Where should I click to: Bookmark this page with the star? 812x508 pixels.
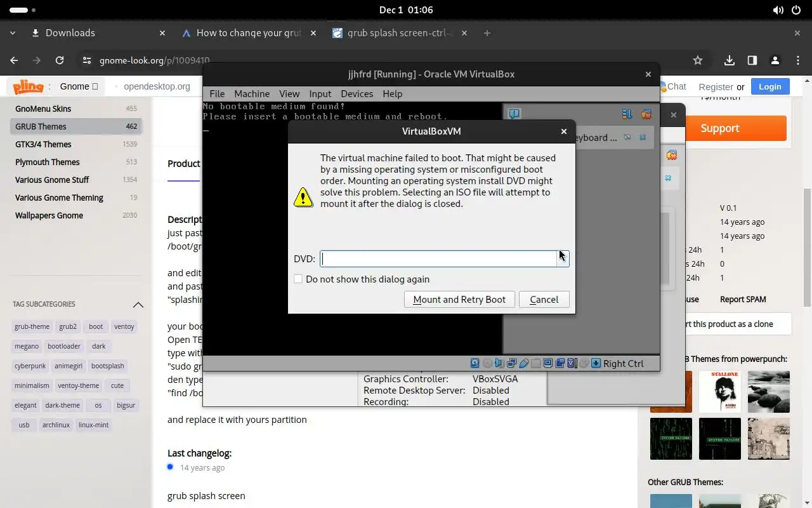click(698, 60)
